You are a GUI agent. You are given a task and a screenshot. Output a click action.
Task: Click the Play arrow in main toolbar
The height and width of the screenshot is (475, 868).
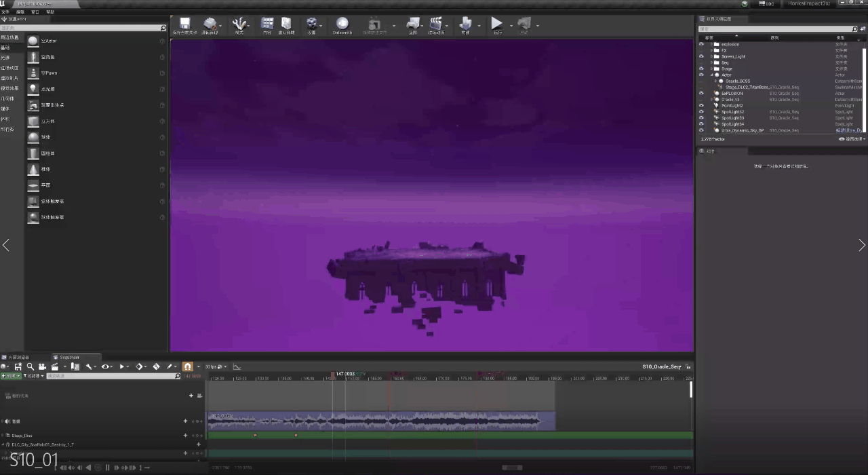[497, 24]
